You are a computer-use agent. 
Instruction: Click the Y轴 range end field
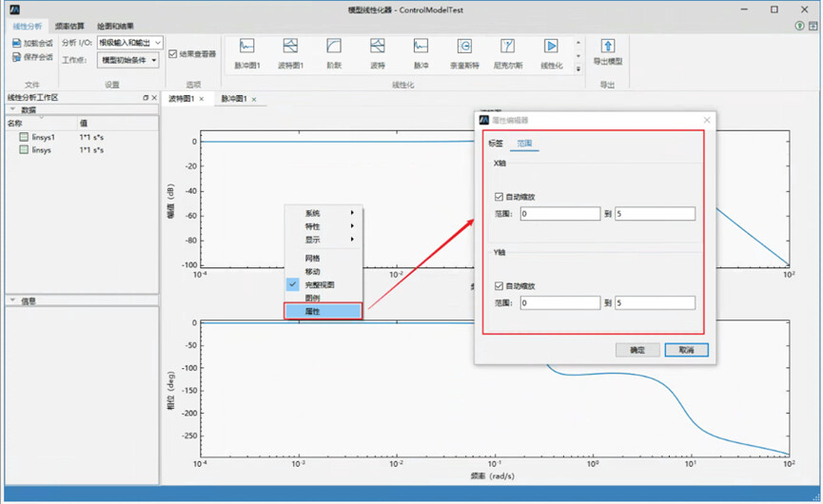[x=655, y=302]
